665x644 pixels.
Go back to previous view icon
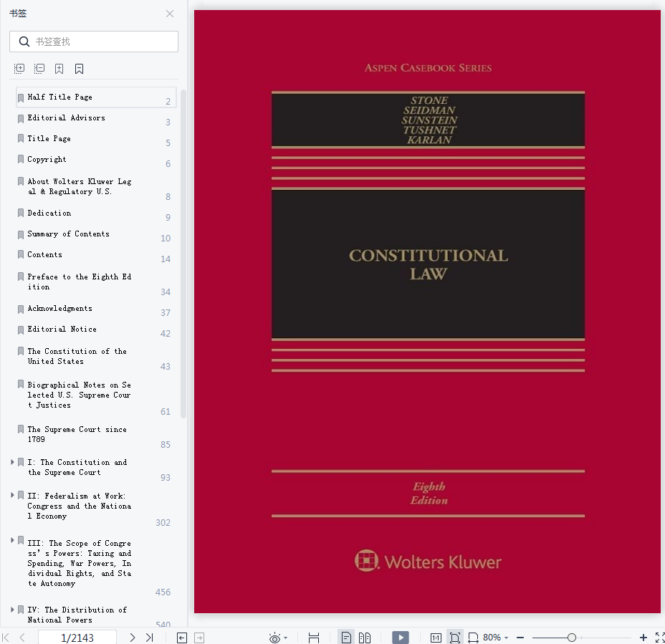(182, 638)
